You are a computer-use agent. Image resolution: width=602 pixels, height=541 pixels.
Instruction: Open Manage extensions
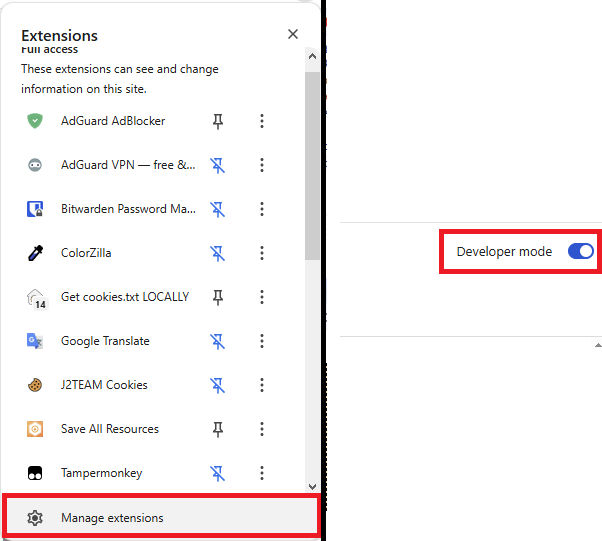(161, 516)
